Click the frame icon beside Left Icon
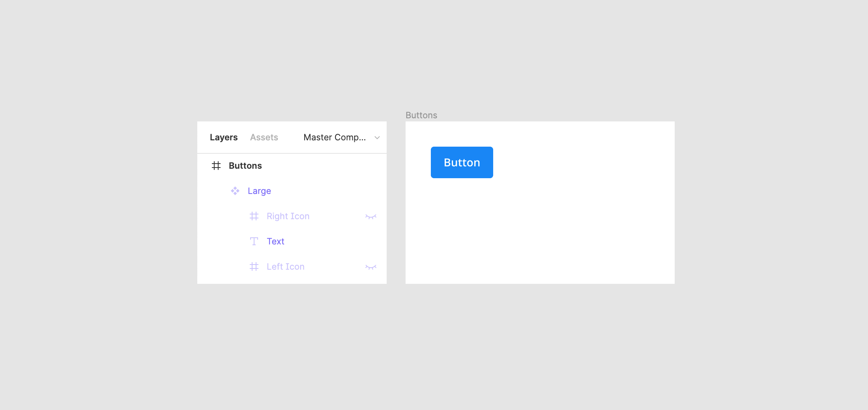 [x=254, y=266]
